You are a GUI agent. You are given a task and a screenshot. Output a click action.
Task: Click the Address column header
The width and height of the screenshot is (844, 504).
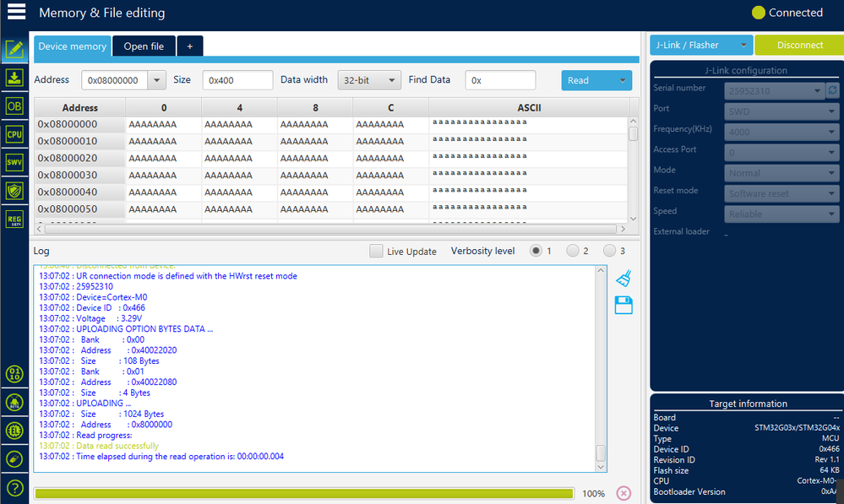(79, 107)
